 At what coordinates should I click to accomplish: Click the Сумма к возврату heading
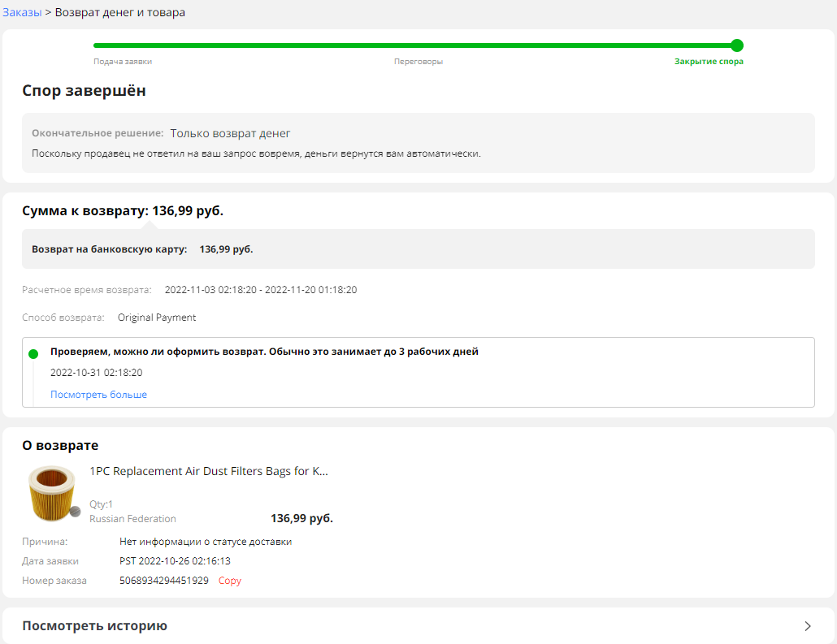pos(123,211)
